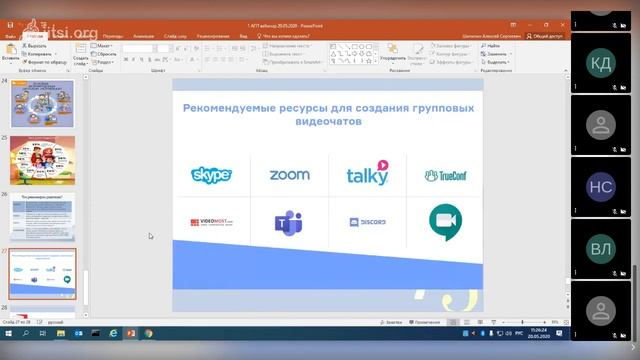Open Comments (Примечания) in status bar

pos(424,322)
